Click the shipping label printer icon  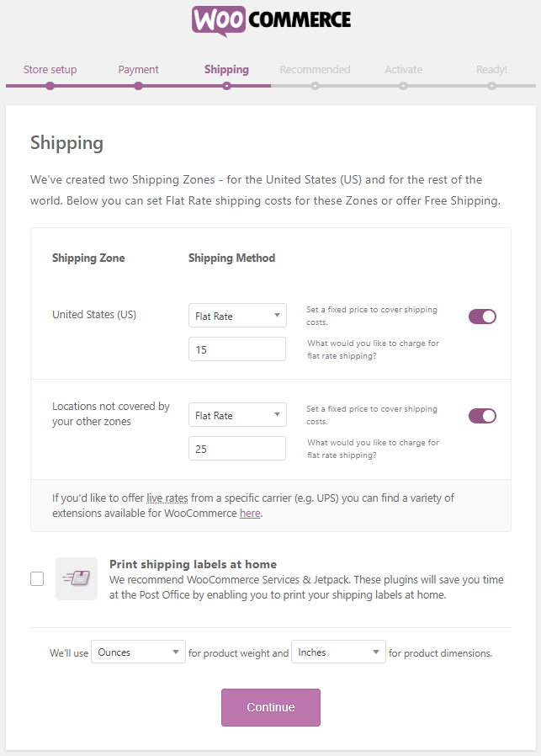(77, 578)
